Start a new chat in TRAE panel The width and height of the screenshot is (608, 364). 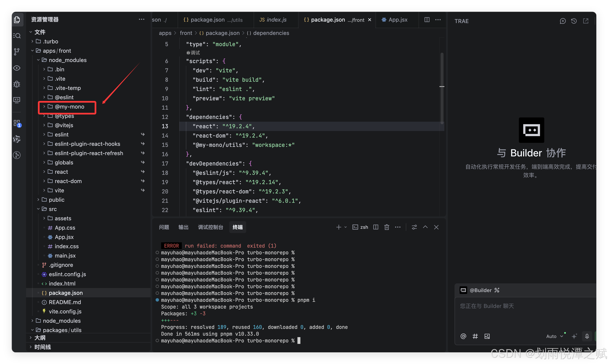coord(563,21)
